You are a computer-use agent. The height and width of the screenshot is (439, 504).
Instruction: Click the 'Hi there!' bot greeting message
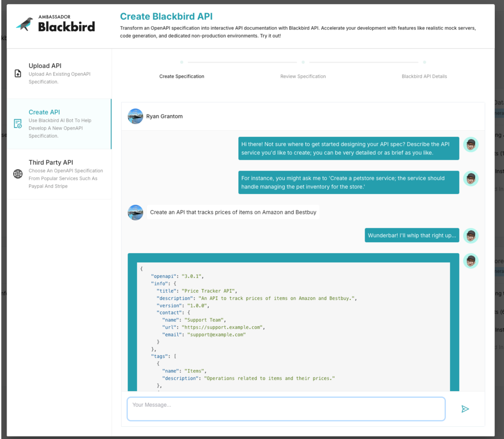pyautogui.click(x=349, y=148)
